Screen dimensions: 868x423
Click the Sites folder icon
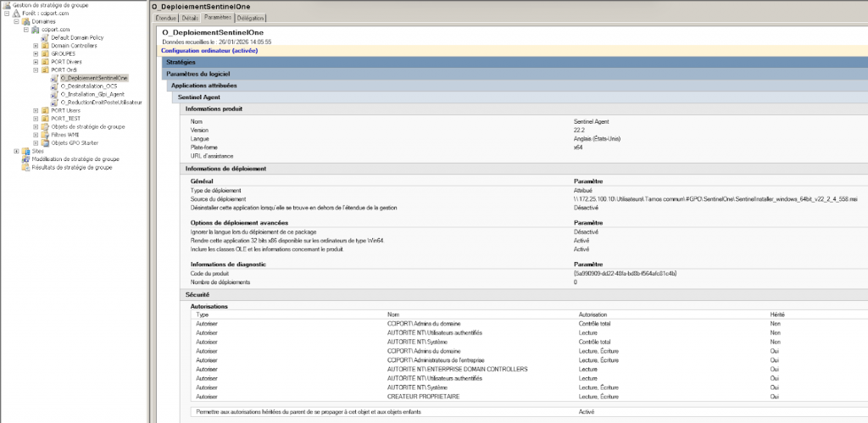[25, 151]
